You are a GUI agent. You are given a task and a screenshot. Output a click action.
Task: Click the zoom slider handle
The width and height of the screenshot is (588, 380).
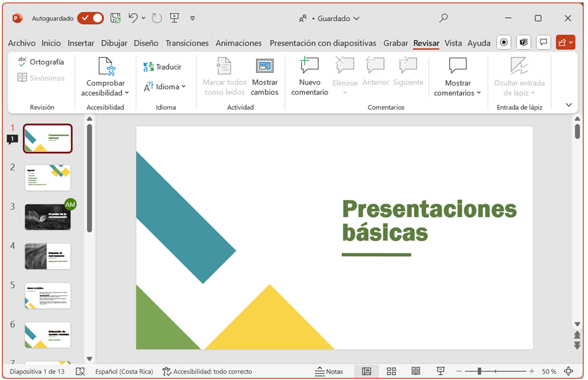tap(479, 371)
